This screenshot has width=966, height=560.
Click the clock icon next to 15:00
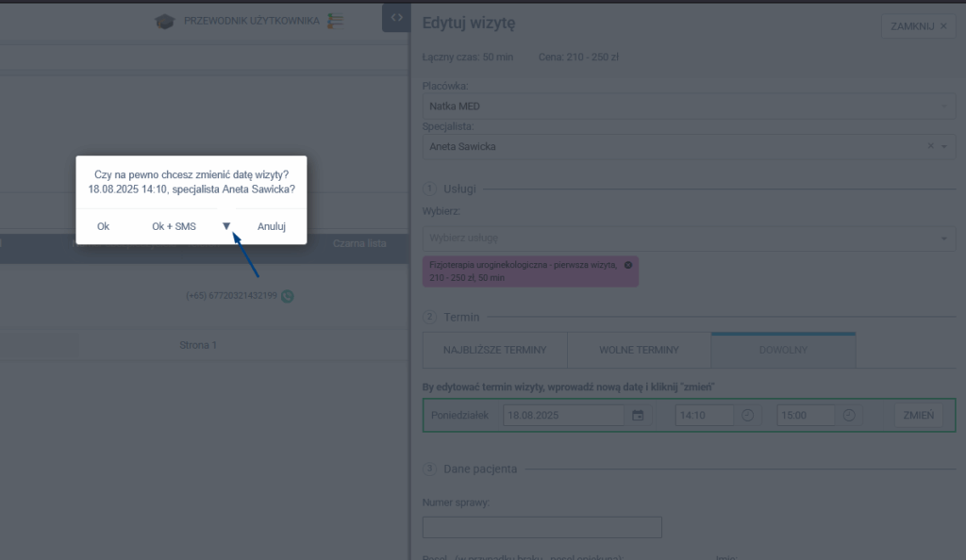[x=849, y=415]
